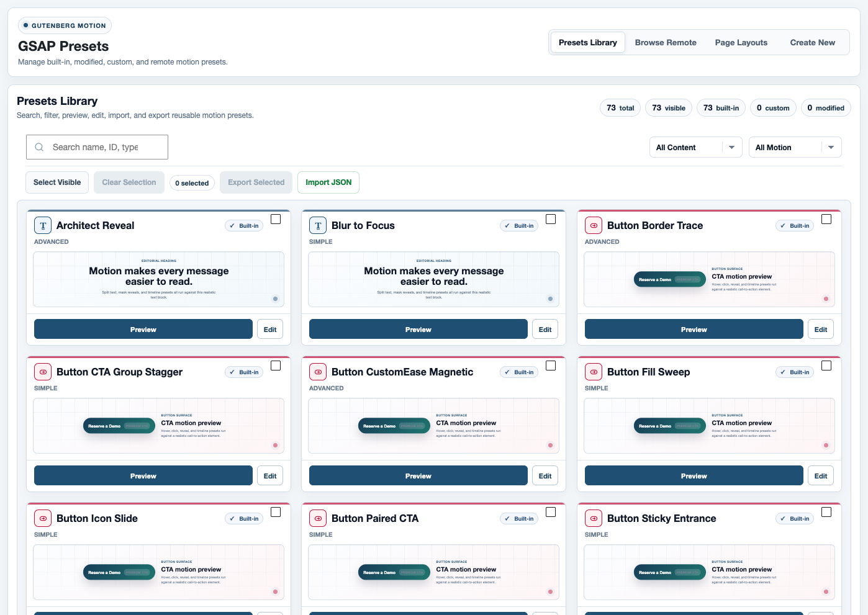This screenshot has width=868, height=615.
Task: Open the Browse Remote tab
Action: tap(666, 42)
